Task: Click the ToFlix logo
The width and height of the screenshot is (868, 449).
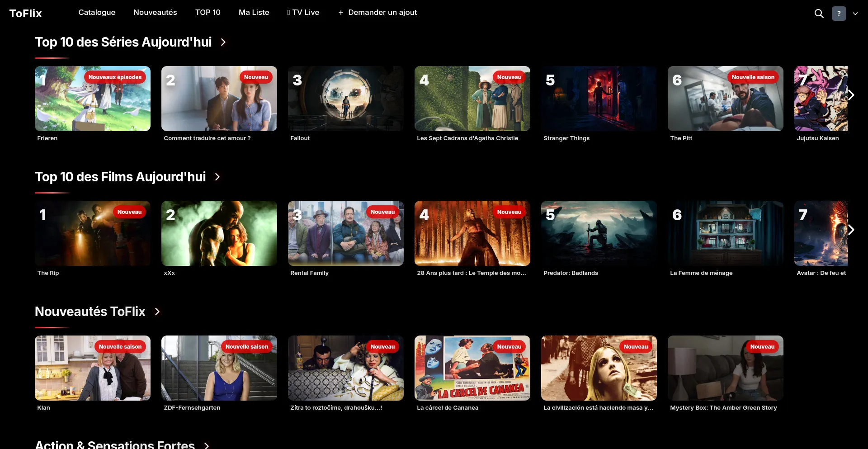Action: coord(25,13)
